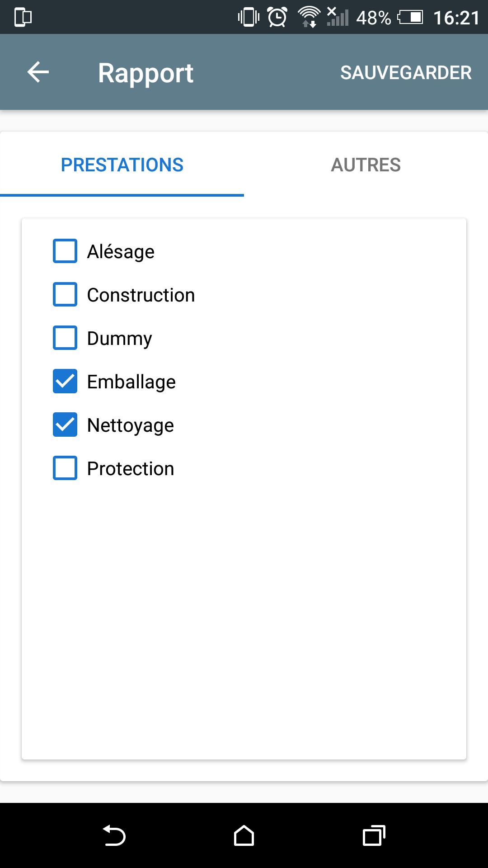Tap the vibrate mode status icon

pyautogui.click(x=249, y=17)
